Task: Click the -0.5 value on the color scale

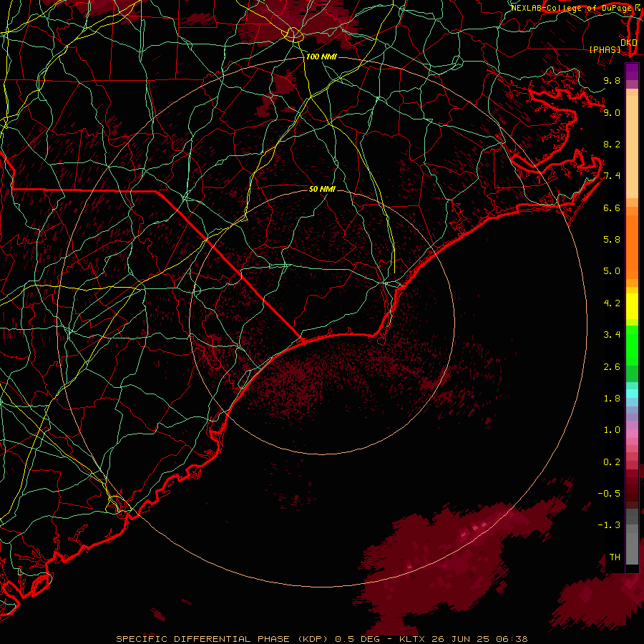Action: [x=609, y=494]
